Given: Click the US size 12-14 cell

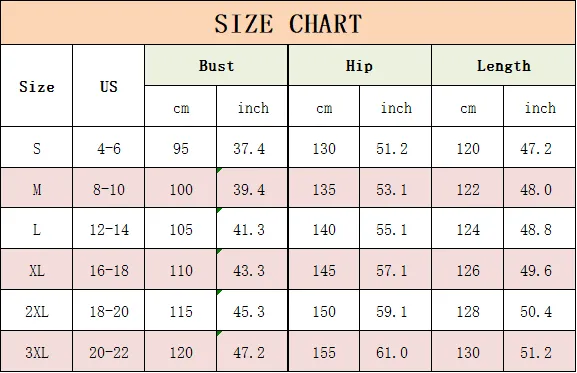Looking at the screenshot, I should click(109, 229).
